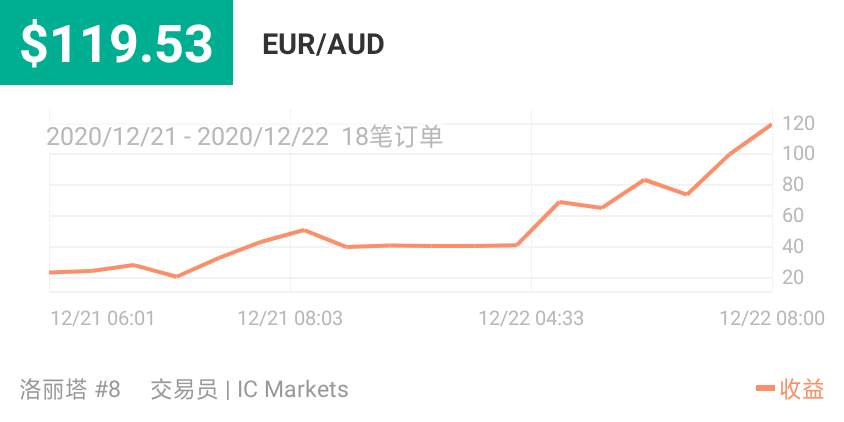This screenshot has width=844, height=422.
Task: Click the 120 value on y-axis
Action: (798, 123)
